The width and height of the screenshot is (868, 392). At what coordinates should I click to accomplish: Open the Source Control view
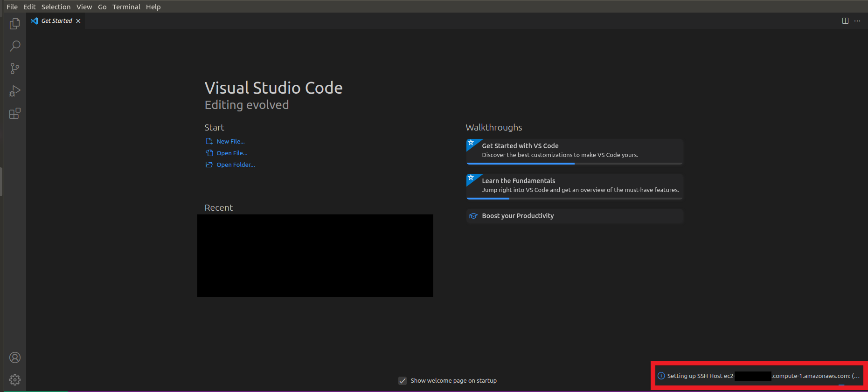[x=15, y=69]
